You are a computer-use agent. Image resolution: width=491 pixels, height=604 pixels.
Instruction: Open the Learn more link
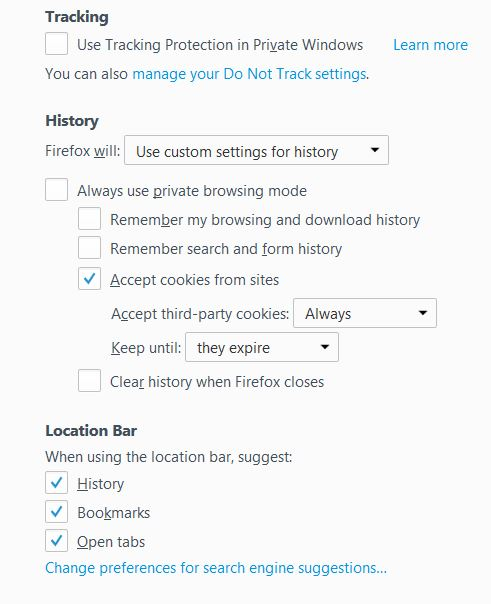(430, 45)
